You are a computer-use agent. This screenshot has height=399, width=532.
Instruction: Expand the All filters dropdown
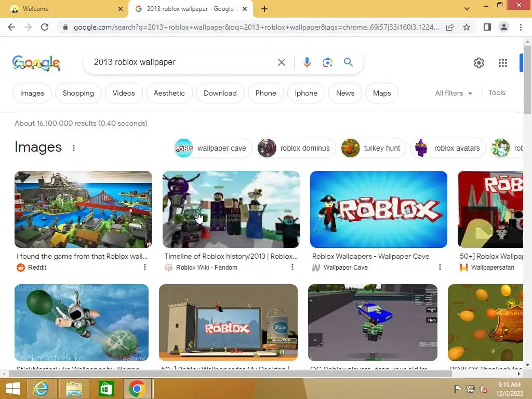(x=453, y=93)
